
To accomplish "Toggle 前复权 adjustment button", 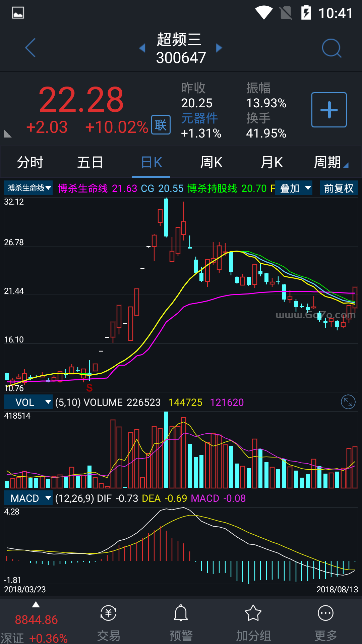I will click(339, 188).
